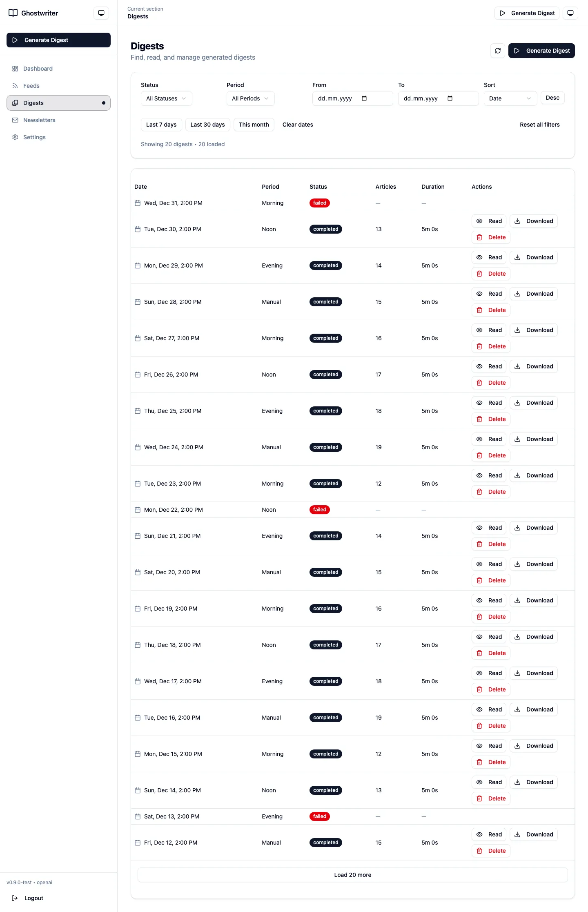Click Reset all filters link

point(539,125)
